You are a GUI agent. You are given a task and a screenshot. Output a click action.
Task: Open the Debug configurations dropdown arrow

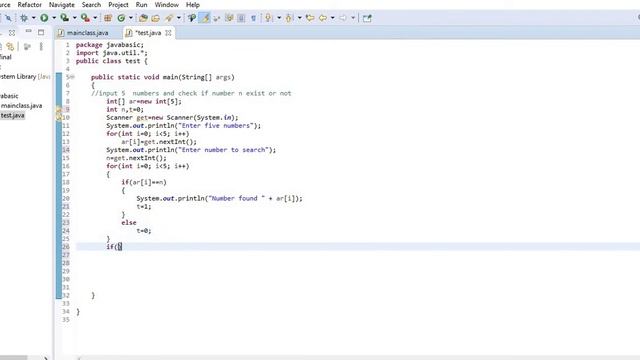pos(33,18)
